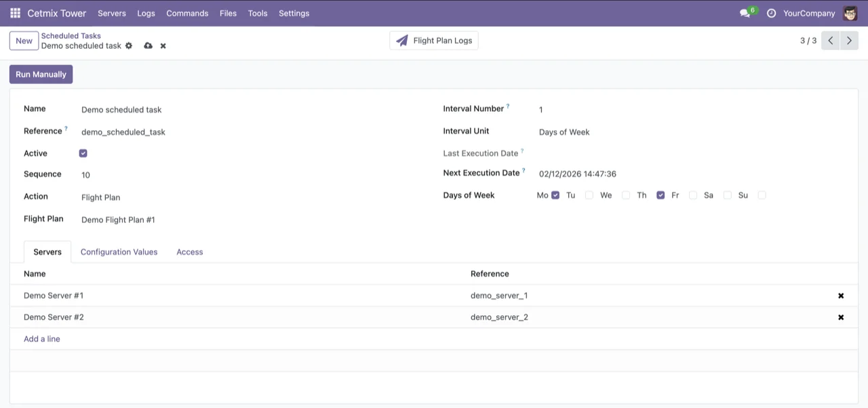The width and height of the screenshot is (868, 408).
Task: Open record actions via the gear icon
Action: [128, 45]
